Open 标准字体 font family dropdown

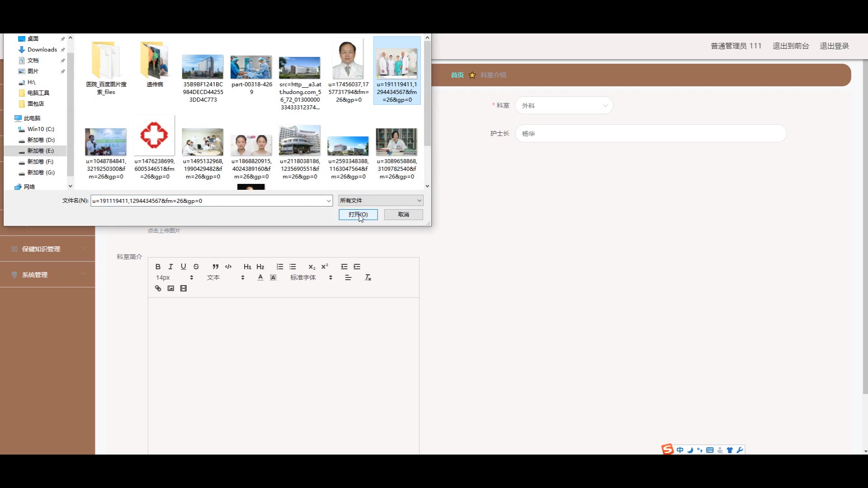[x=311, y=277]
